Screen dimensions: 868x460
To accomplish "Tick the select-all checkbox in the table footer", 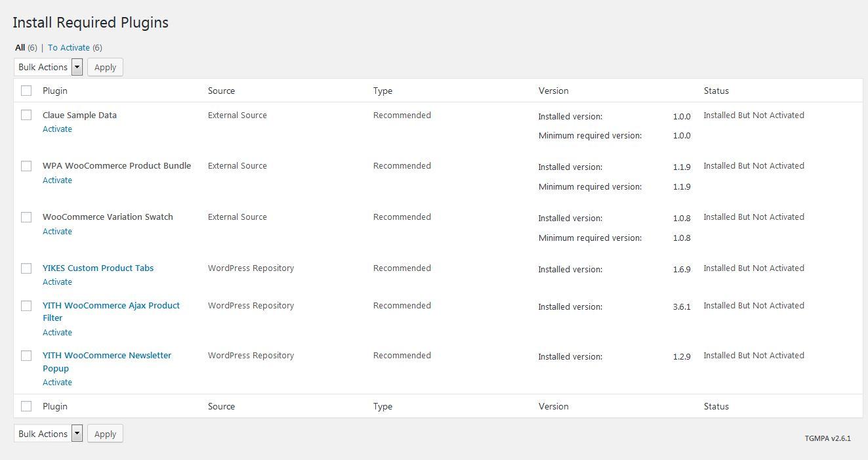I will coord(26,406).
